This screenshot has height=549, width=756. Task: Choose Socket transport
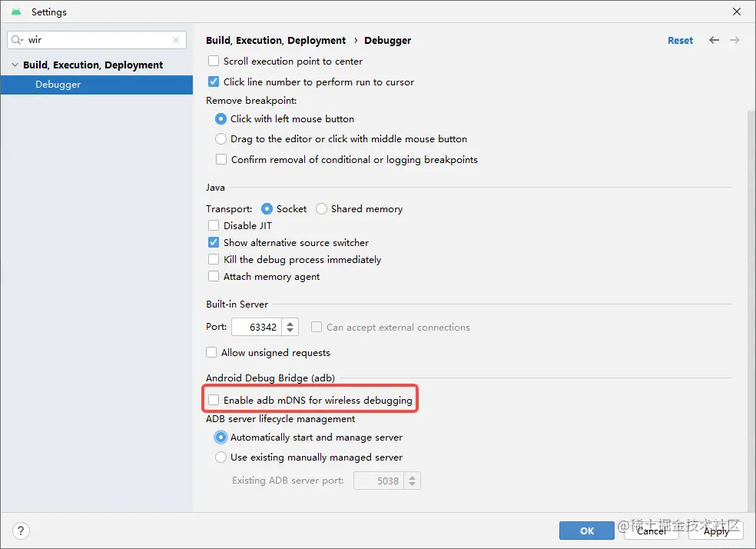(267, 209)
